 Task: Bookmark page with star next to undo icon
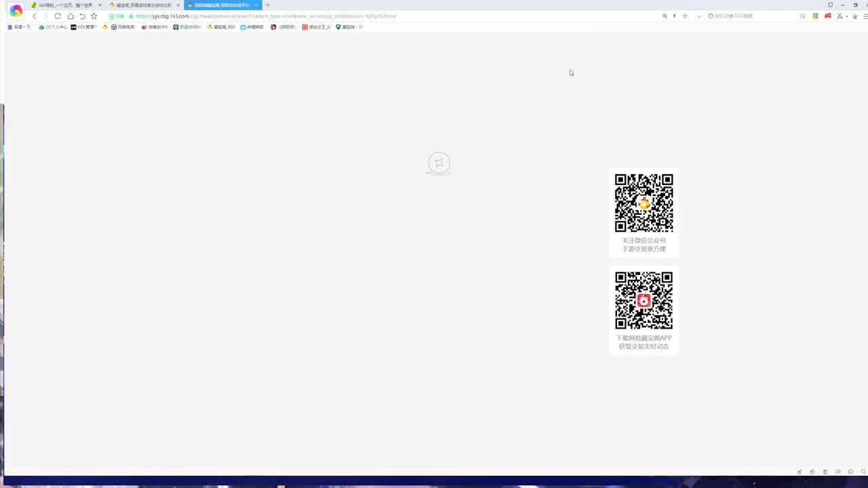pyautogui.click(x=94, y=16)
